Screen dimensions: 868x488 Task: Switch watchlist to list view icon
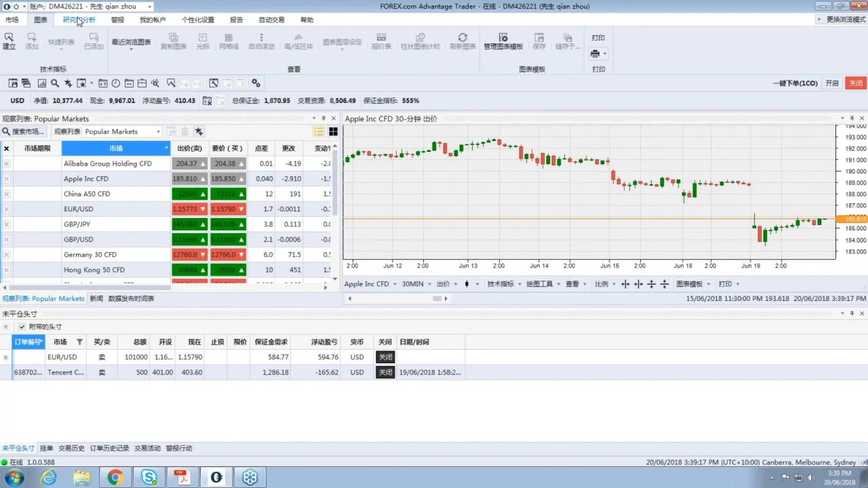tap(319, 131)
